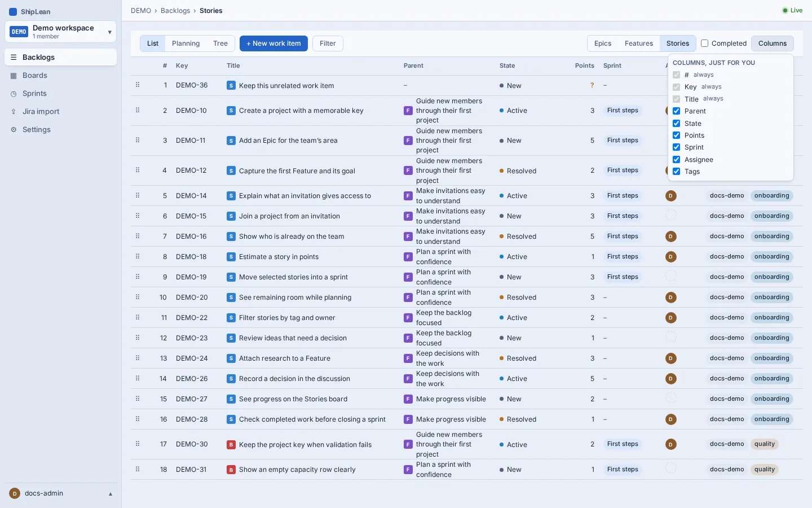812x508 pixels.
Task: Switch to the Tree view tab
Action: point(220,43)
